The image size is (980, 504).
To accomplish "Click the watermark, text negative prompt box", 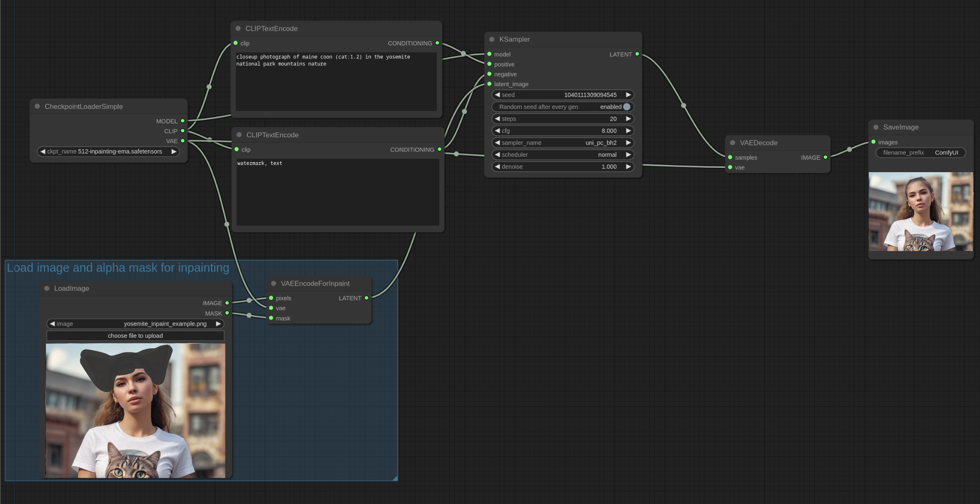I will [x=338, y=192].
